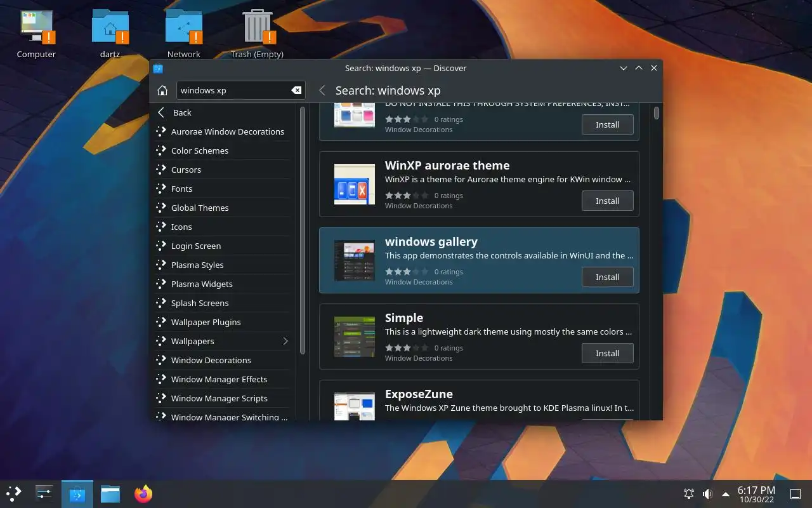This screenshot has height=508, width=812.
Task: Click the star rating of Simple
Action: click(407, 348)
